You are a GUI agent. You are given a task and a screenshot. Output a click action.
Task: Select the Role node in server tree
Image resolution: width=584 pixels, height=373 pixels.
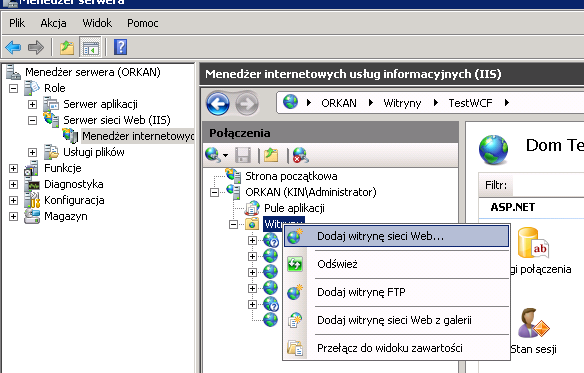(54, 88)
